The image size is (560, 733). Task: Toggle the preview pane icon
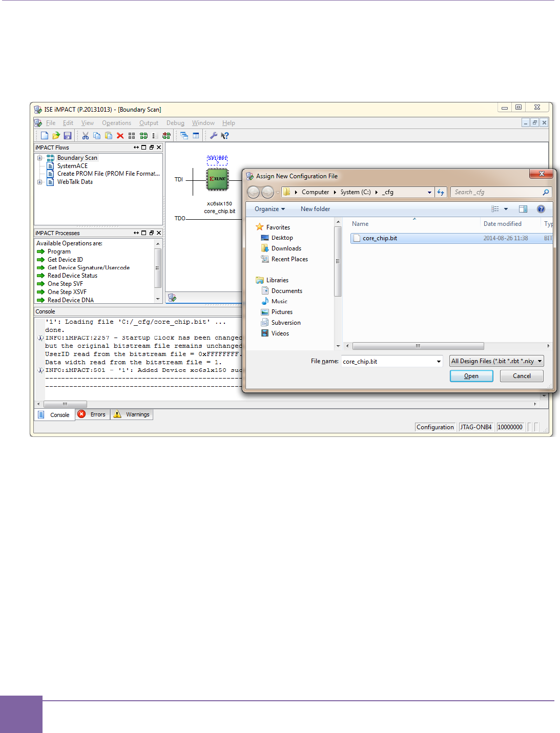pyautogui.click(x=523, y=209)
